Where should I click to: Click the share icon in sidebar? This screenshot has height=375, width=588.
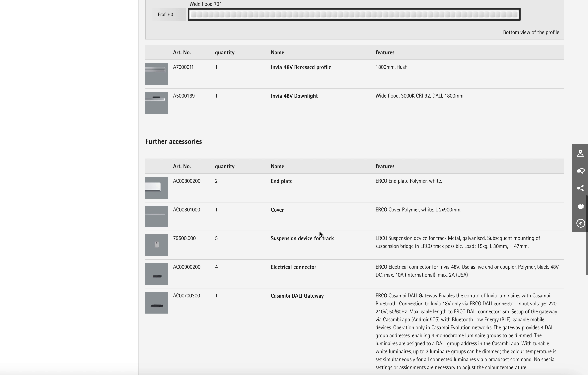pos(580,188)
